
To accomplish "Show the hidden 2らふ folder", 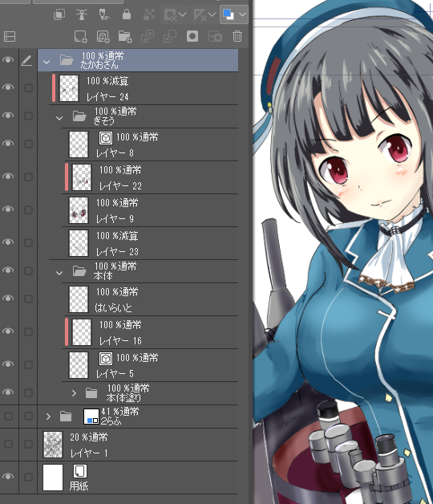I will 8,417.
